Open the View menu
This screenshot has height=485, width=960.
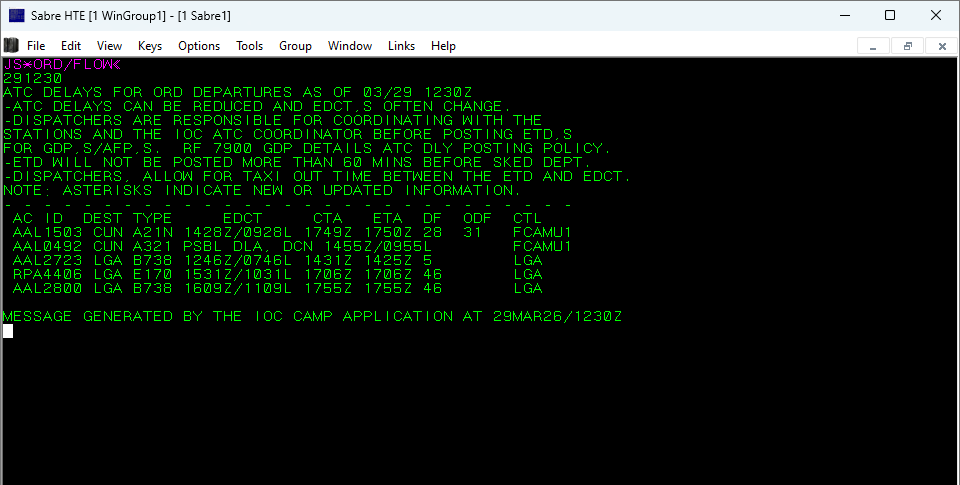click(109, 46)
